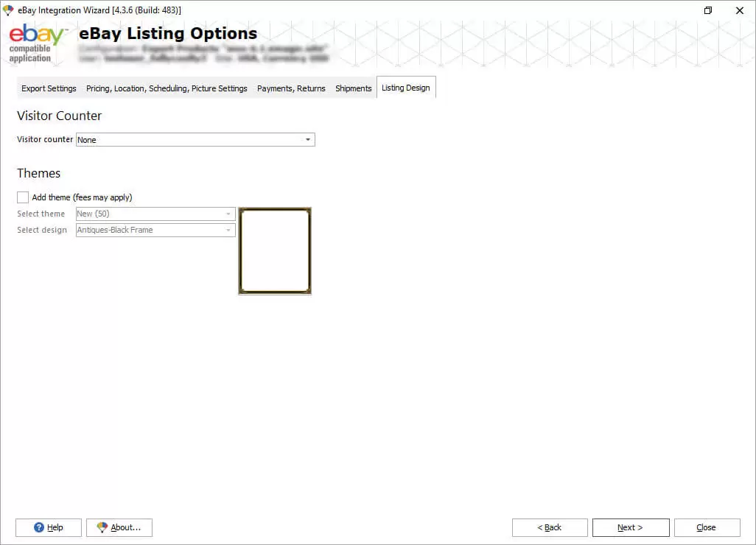The width and height of the screenshot is (756, 545).
Task: Go to the Payments, Returns tab
Action: tap(291, 88)
